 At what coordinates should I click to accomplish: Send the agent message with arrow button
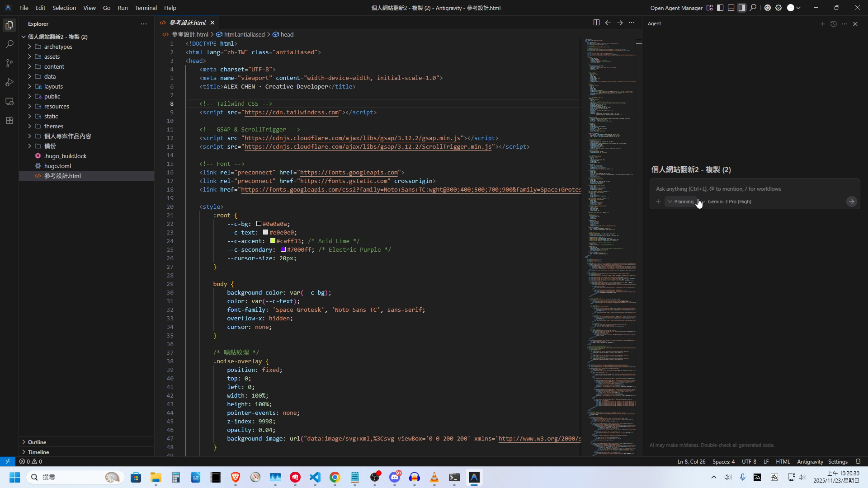click(851, 202)
